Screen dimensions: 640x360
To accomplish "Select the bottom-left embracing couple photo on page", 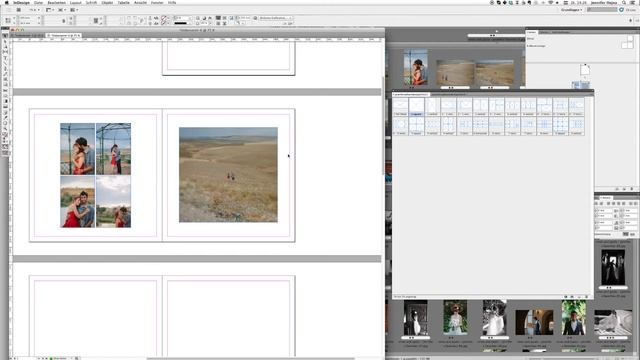I will [x=78, y=202].
